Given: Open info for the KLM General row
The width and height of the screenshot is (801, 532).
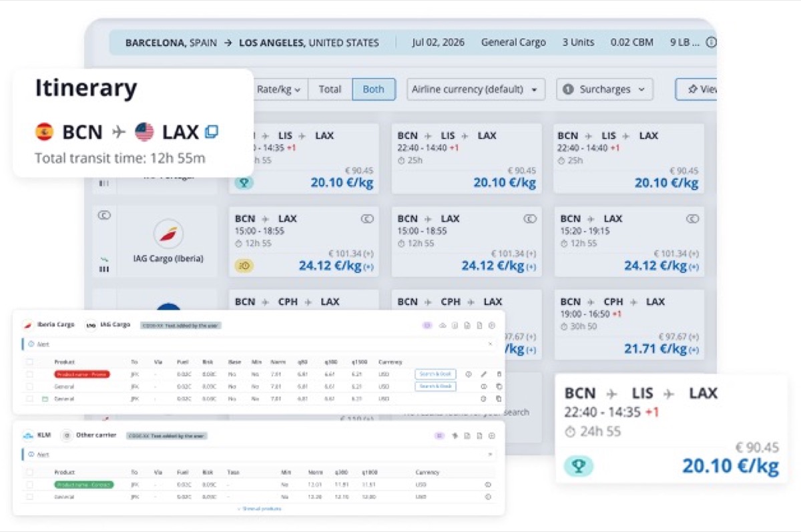Looking at the screenshot, I should point(488,497).
